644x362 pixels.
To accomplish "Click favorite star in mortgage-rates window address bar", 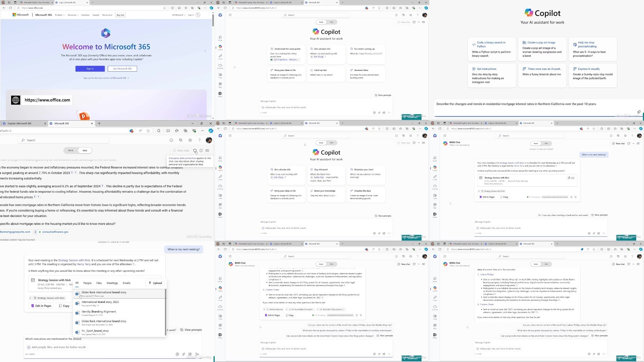I will click(x=148, y=131).
